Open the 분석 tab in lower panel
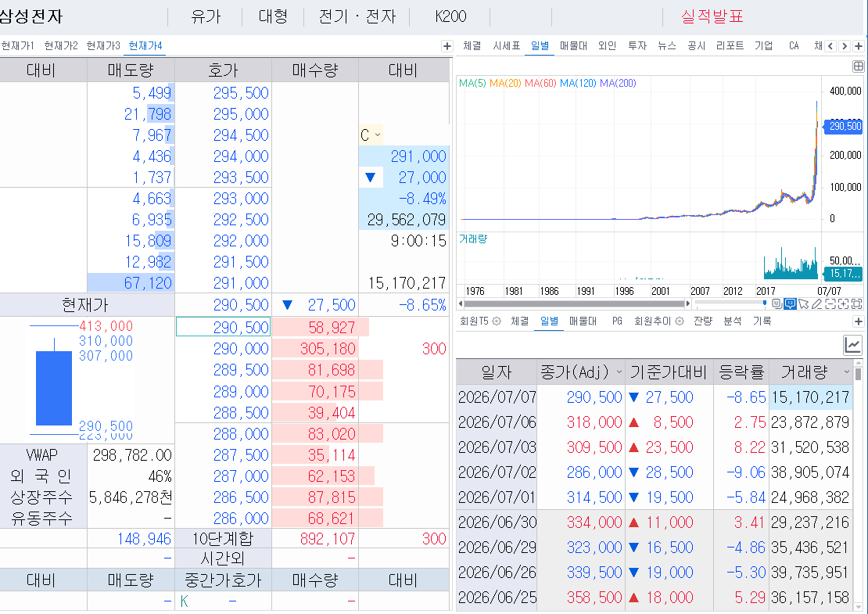Viewport: 868px width, 614px height. pyautogui.click(x=733, y=321)
